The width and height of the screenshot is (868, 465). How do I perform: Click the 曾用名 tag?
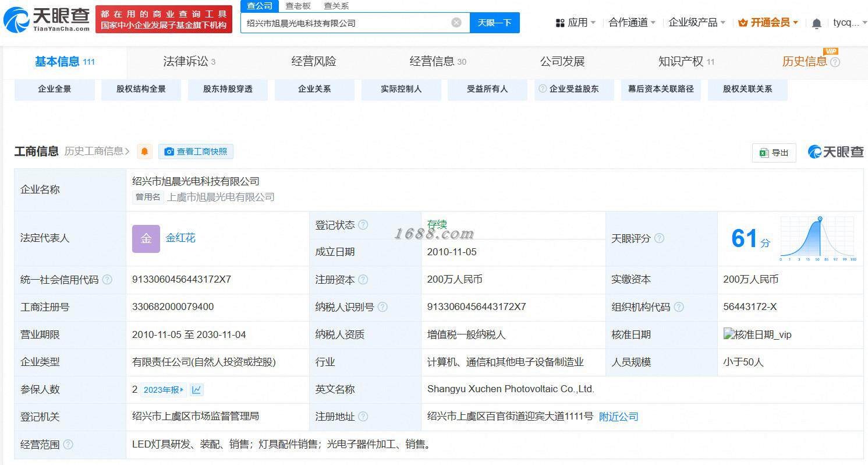click(x=148, y=197)
